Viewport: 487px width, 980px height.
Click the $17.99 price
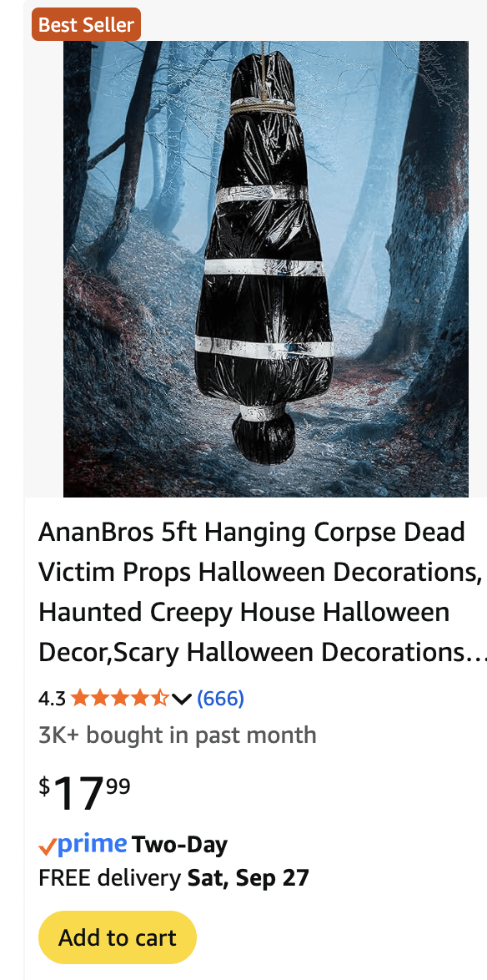(x=84, y=792)
